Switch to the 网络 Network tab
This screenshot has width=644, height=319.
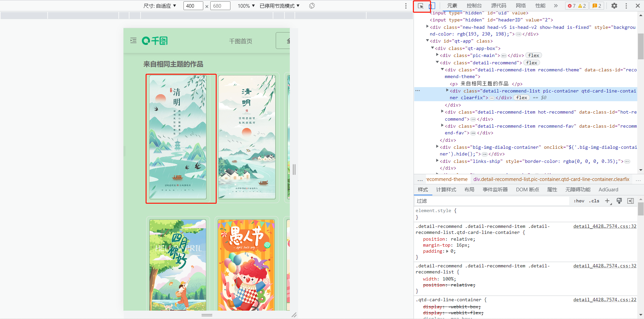521,6
